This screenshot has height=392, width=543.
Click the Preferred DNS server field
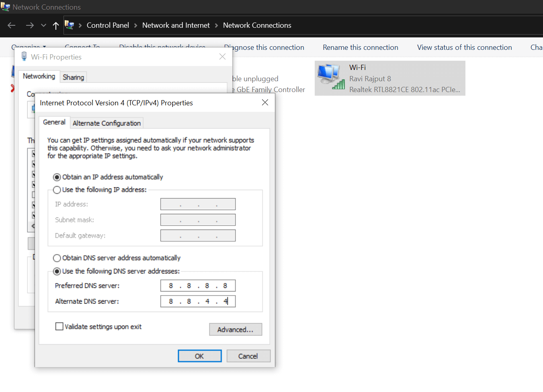[198, 285]
